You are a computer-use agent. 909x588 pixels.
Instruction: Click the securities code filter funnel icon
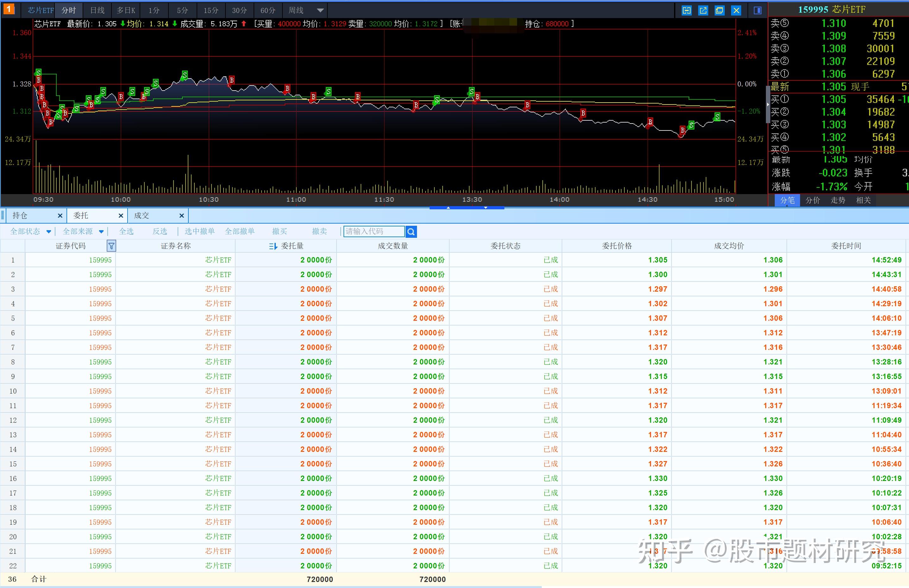[111, 246]
